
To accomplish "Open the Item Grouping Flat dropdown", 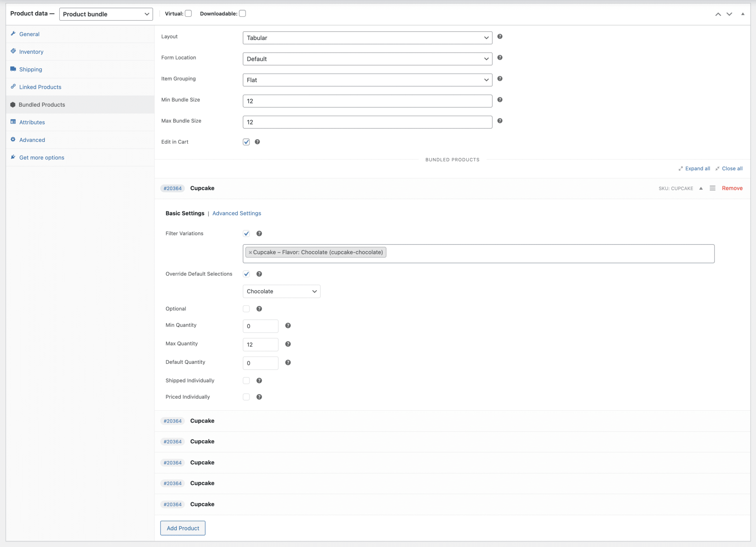I will [367, 80].
